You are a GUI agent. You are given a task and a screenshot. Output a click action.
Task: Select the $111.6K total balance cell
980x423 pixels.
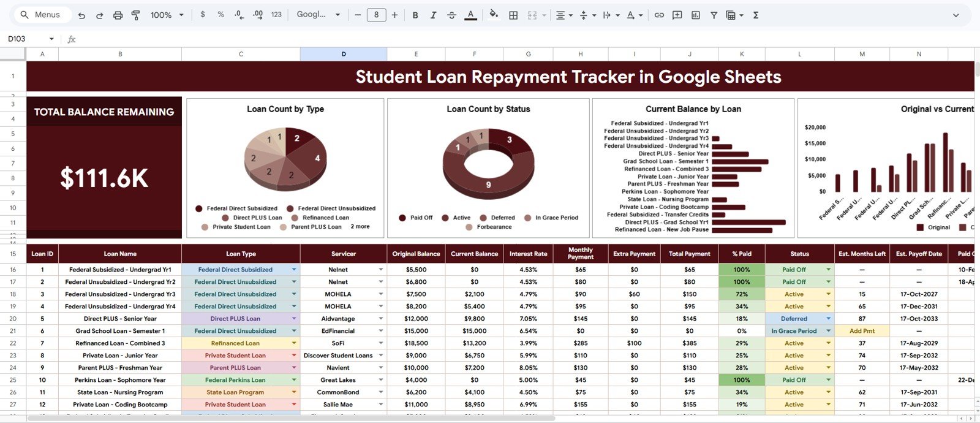pos(104,178)
